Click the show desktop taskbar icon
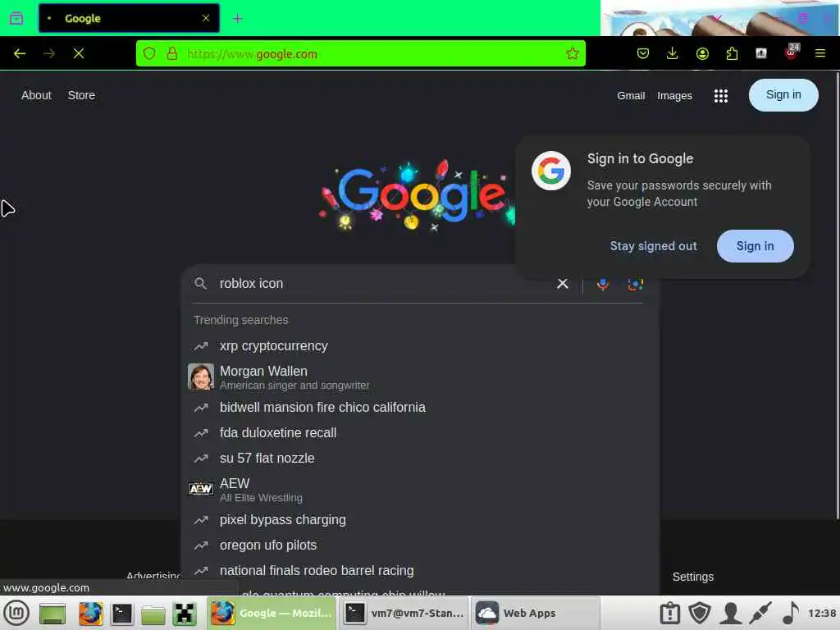Viewport: 840px width, 630px height. (x=52, y=614)
